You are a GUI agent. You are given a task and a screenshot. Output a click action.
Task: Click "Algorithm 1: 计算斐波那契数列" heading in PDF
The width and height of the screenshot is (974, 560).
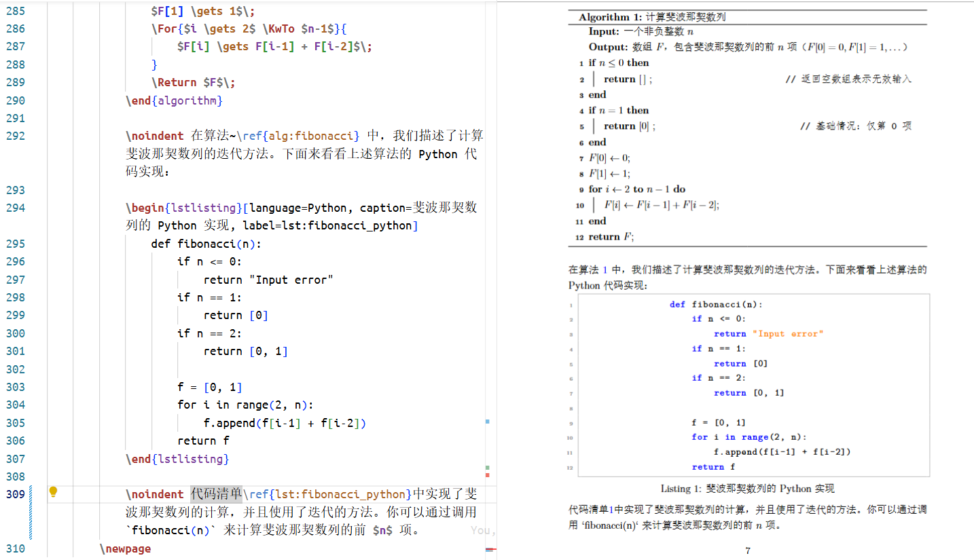coord(653,17)
